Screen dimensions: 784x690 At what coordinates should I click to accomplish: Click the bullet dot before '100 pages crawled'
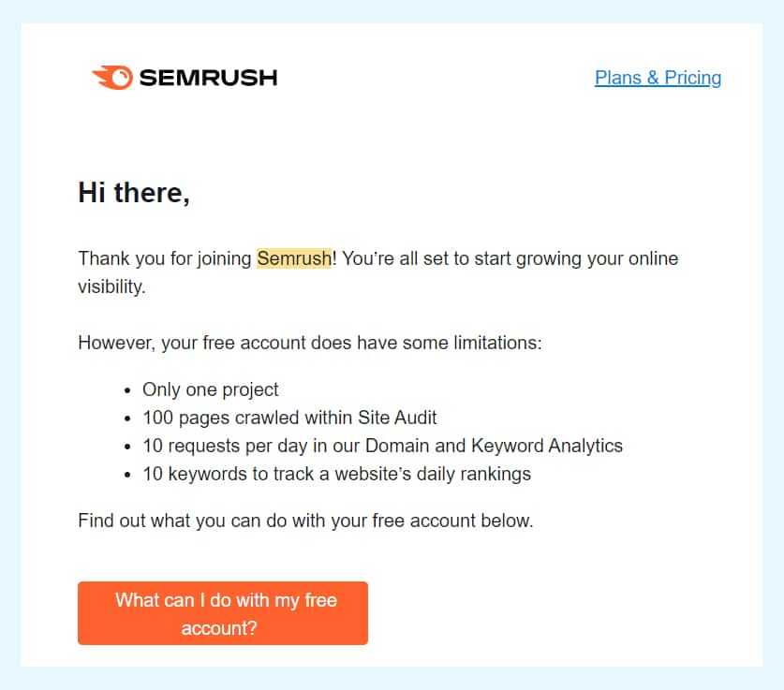point(127,418)
